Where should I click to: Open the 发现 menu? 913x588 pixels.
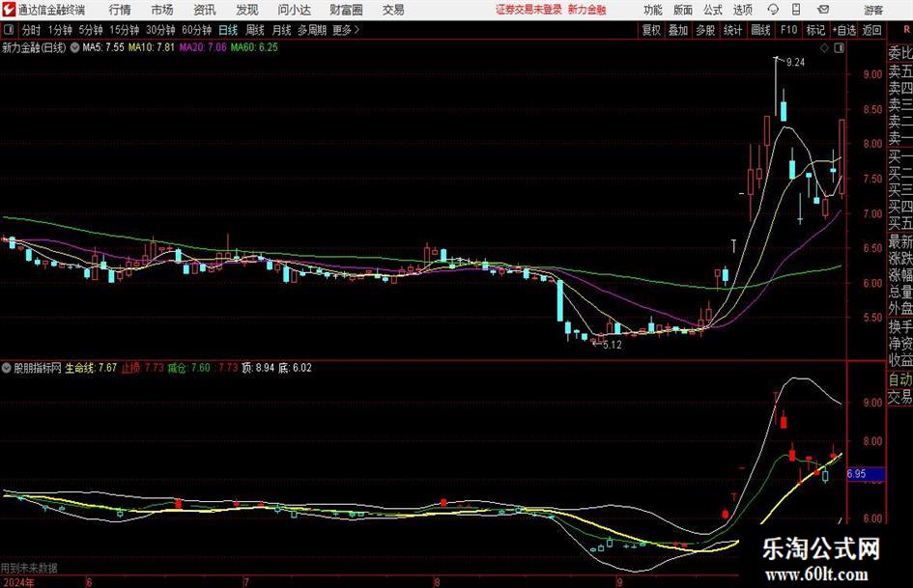coord(247,10)
